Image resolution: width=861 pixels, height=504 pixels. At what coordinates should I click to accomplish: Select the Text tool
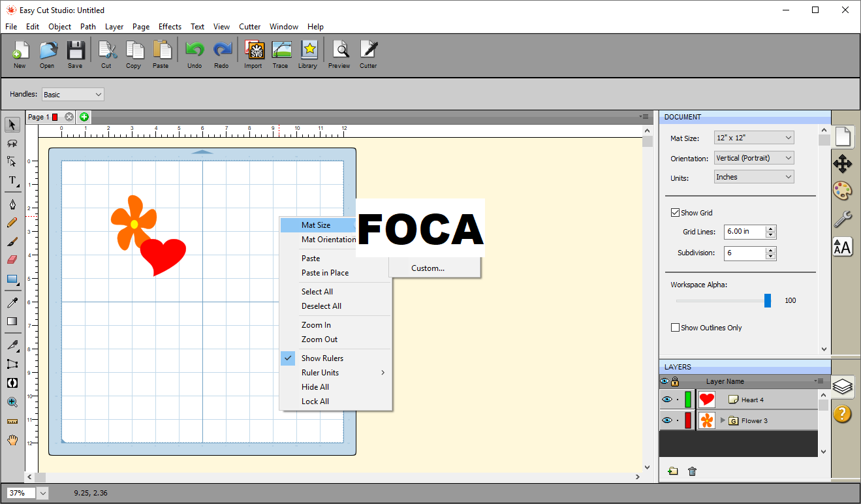(12, 180)
